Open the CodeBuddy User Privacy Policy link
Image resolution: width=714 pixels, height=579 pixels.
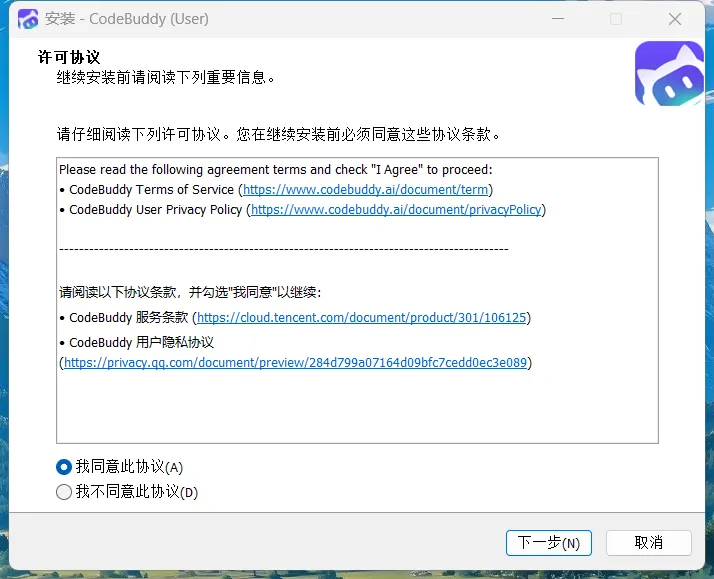click(x=396, y=210)
